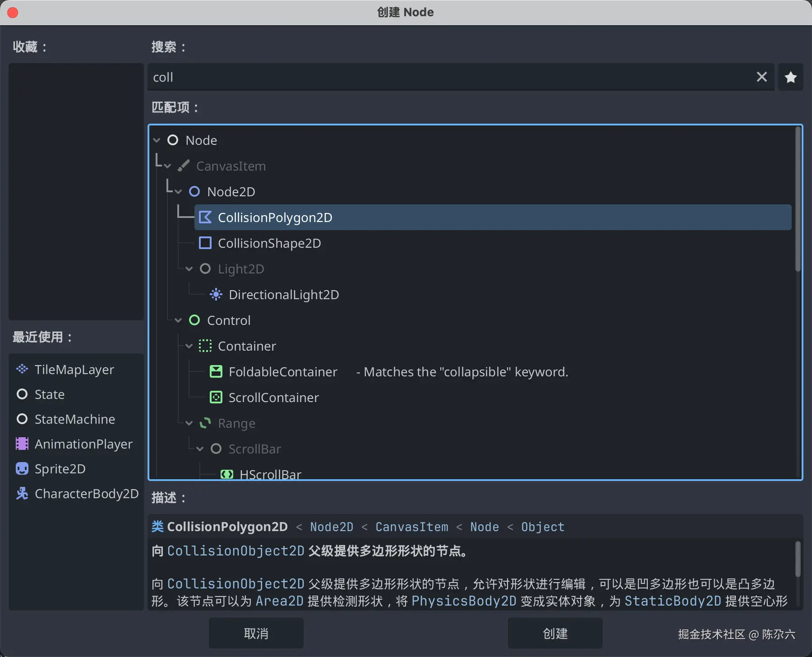The width and height of the screenshot is (812, 657).
Task: Clear the search field with X
Action: (762, 77)
